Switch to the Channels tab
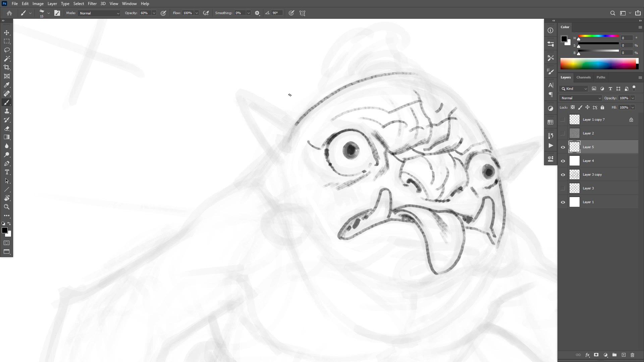The height and width of the screenshot is (362, 644). 583,77
